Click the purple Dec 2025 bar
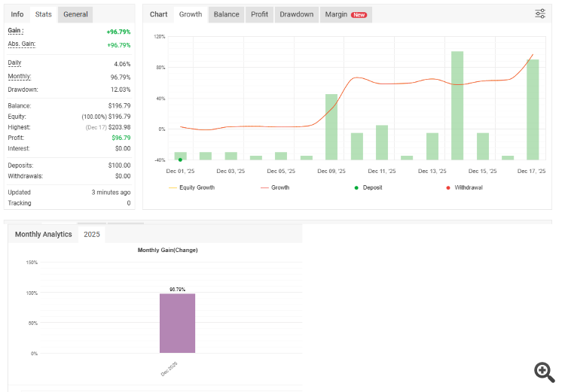The height and width of the screenshot is (392, 565). pos(177,324)
